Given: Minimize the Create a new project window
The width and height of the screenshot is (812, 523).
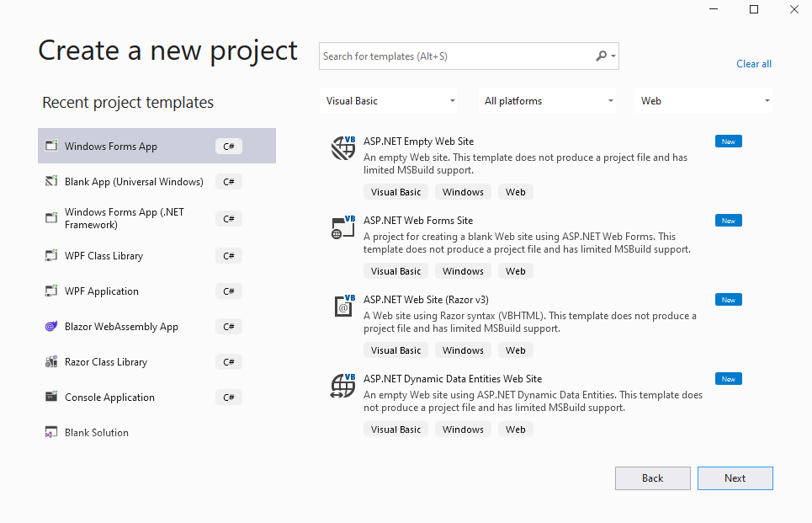Looking at the screenshot, I should click(x=714, y=9).
